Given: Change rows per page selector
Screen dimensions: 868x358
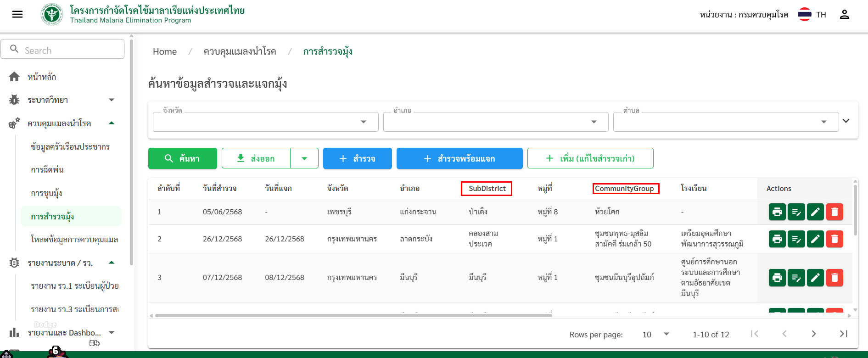Looking at the screenshot, I should pos(655,335).
